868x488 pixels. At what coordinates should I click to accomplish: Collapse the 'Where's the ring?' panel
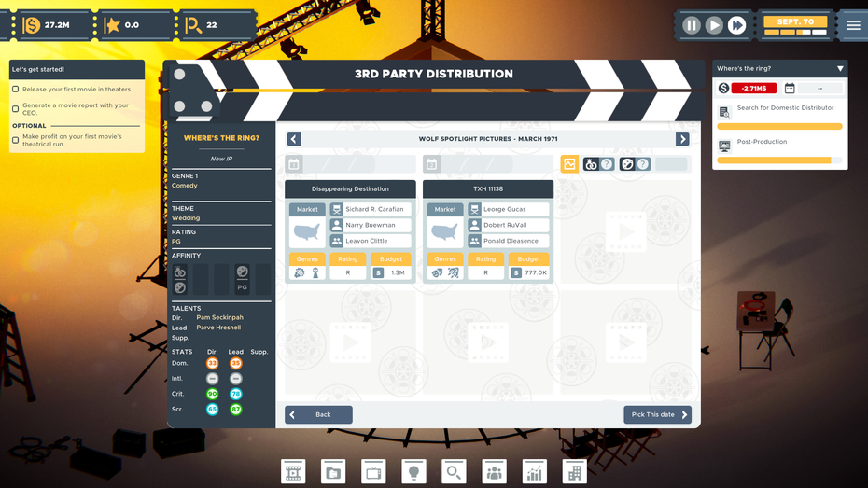pos(840,69)
